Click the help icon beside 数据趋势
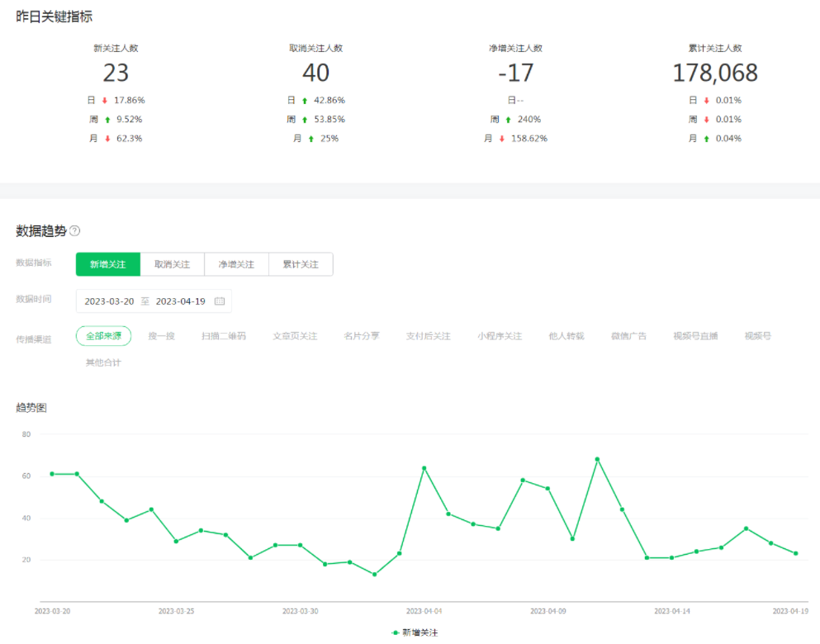820x644 pixels. tap(75, 231)
